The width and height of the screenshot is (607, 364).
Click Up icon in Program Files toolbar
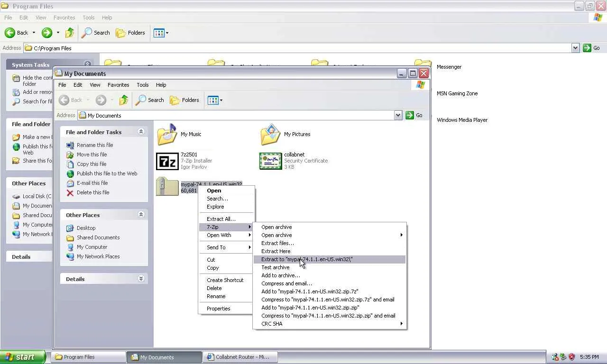click(x=70, y=33)
